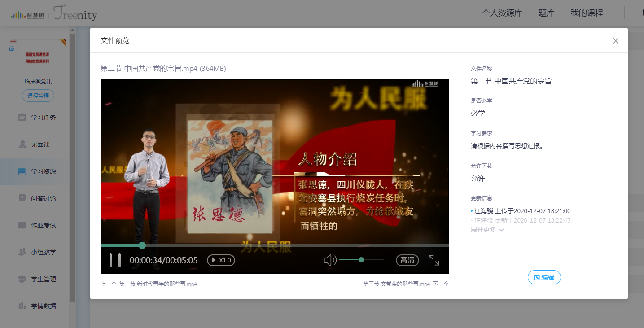Switch video quality 高清

point(407,260)
